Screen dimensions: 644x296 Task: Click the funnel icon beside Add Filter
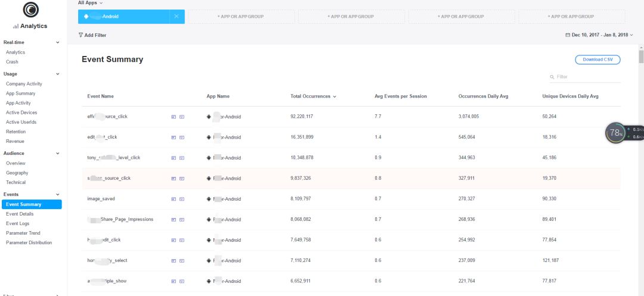click(80, 35)
